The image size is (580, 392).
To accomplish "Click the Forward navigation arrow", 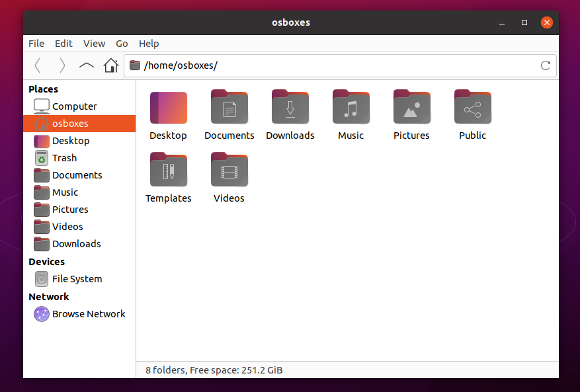I will click(x=62, y=65).
